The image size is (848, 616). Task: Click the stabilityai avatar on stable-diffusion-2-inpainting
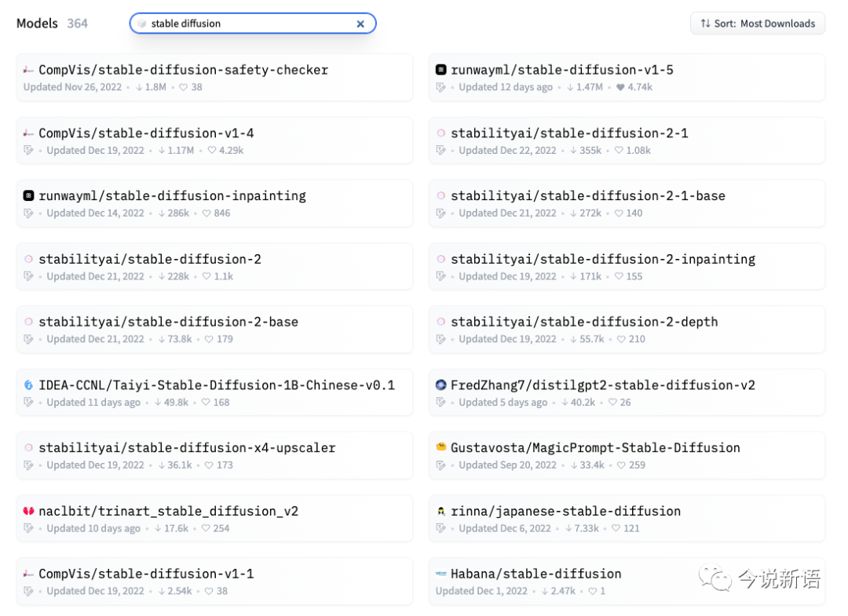(441, 259)
